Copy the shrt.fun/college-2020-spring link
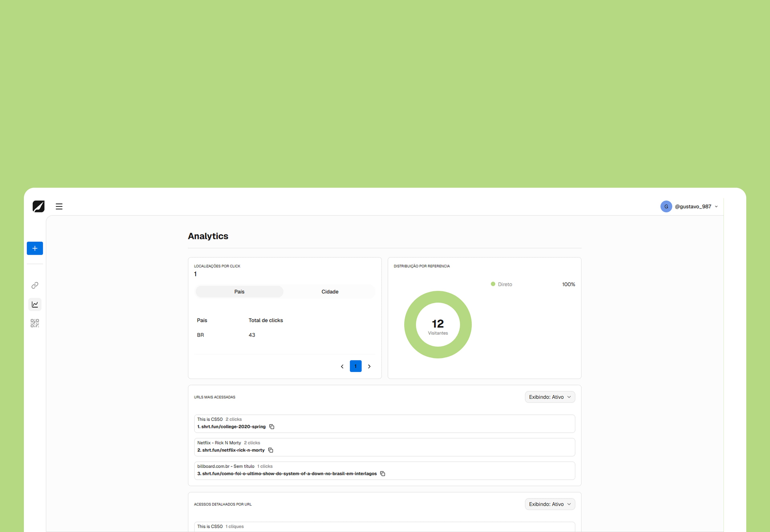 pos(272,427)
